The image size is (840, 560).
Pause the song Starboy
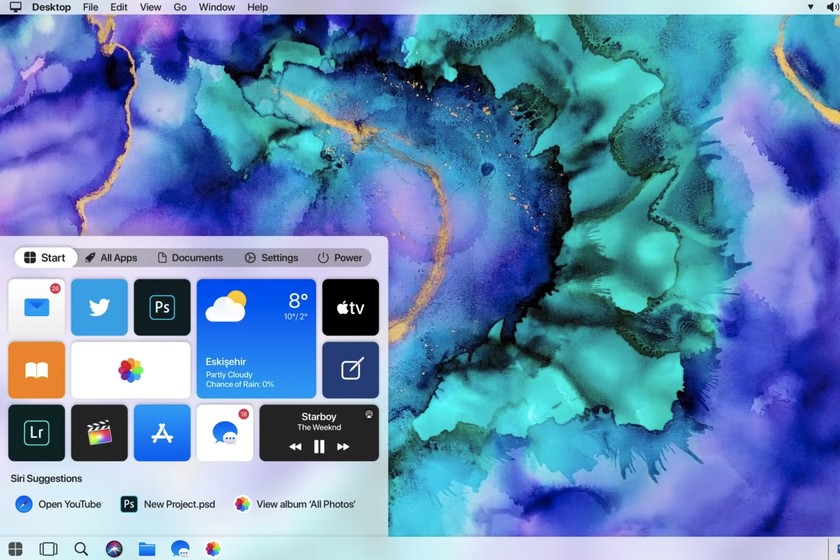(319, 447)
